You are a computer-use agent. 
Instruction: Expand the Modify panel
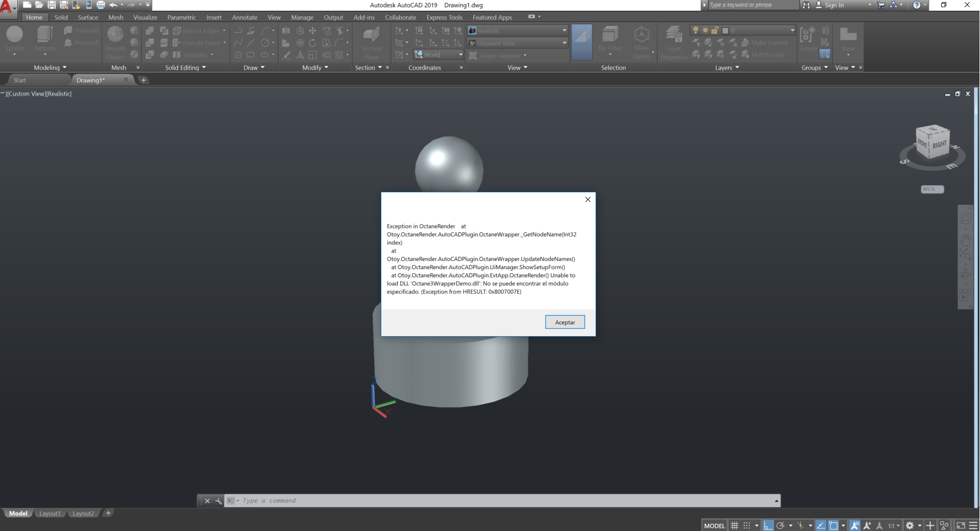tap(315, 68)
